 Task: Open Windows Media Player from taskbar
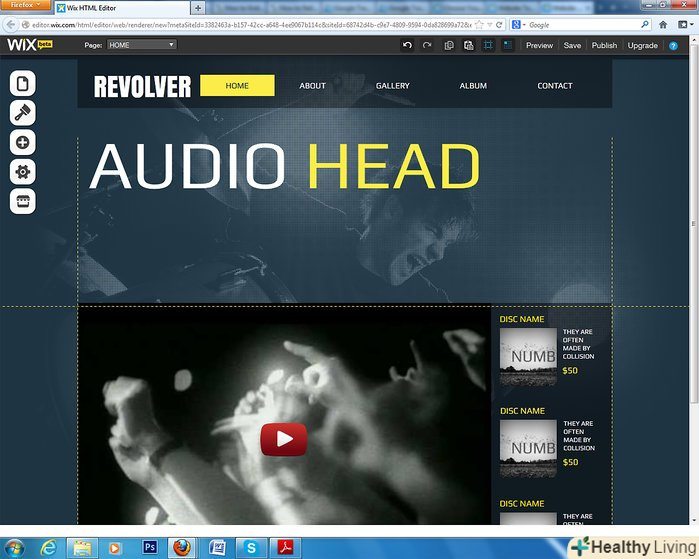pos(114,548)
